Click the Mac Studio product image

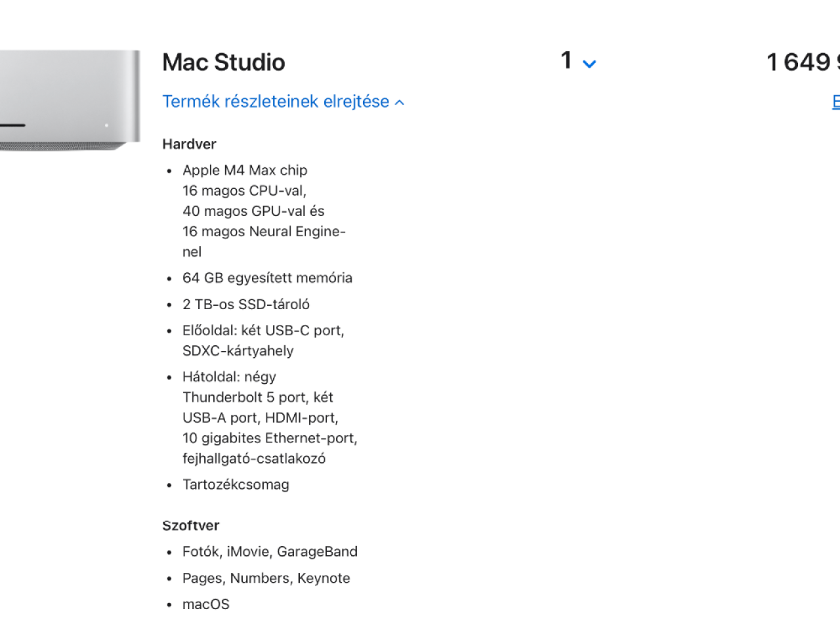70,100
